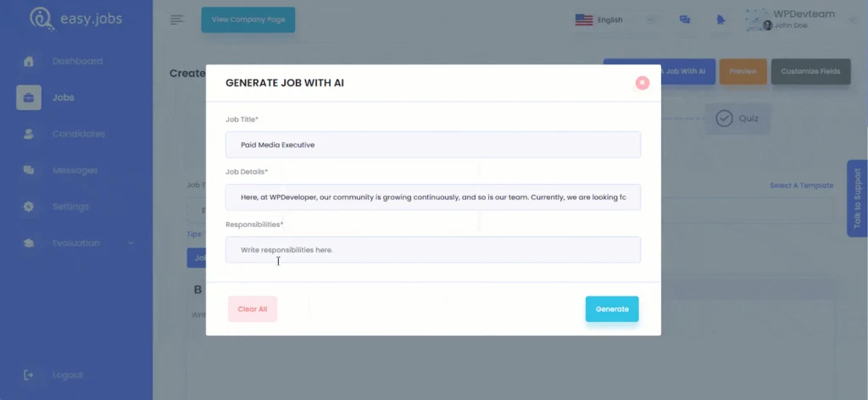
Task: Click the Logout icon
Action: pyautogui.click(x=29, y=375)
